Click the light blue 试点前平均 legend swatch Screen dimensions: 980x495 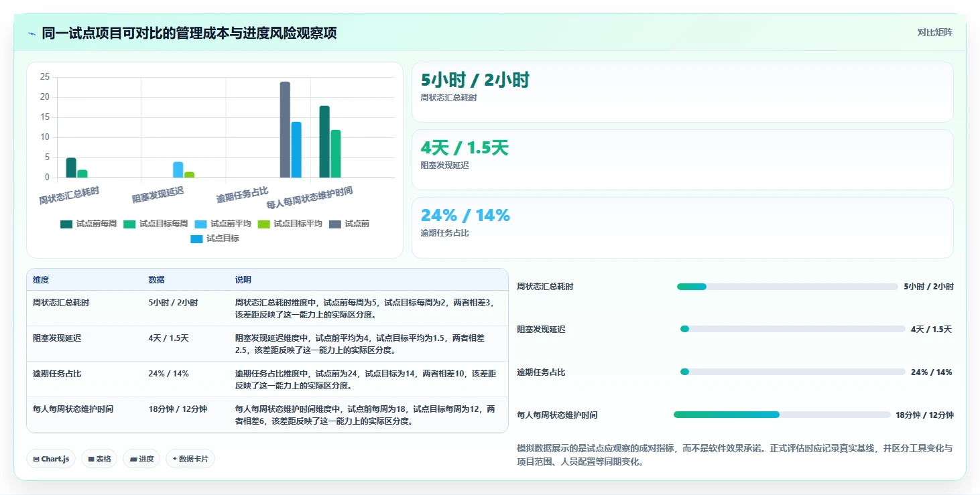click(200, 224)
